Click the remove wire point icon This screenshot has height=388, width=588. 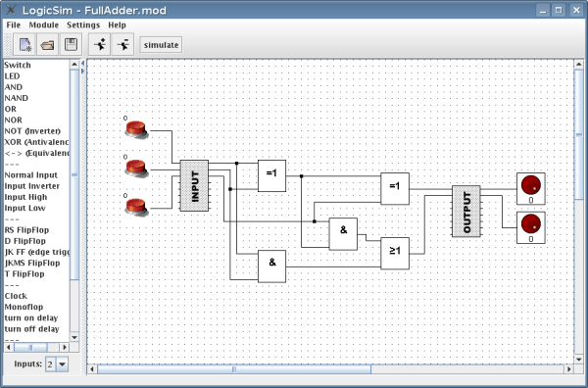pos(122,45)
